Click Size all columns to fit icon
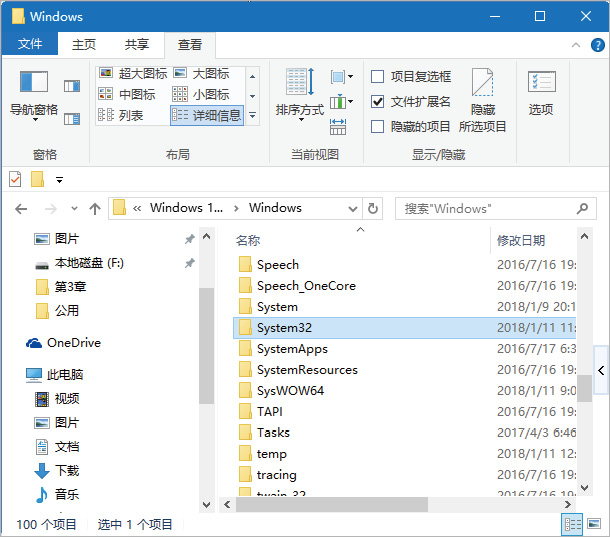 tap(338, 127)
